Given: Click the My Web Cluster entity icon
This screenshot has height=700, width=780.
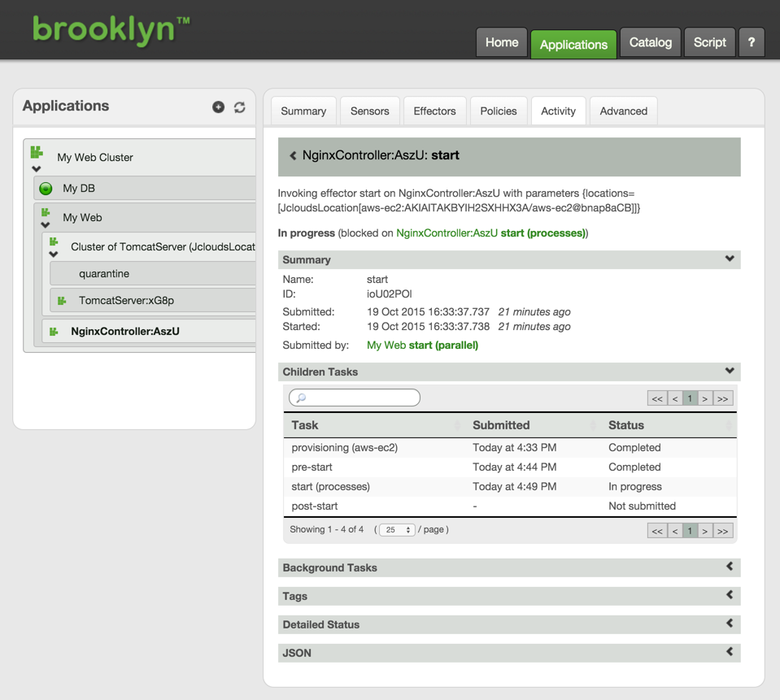Looking at the screenshot, I should pyautogui.click(x=37, y=152).
